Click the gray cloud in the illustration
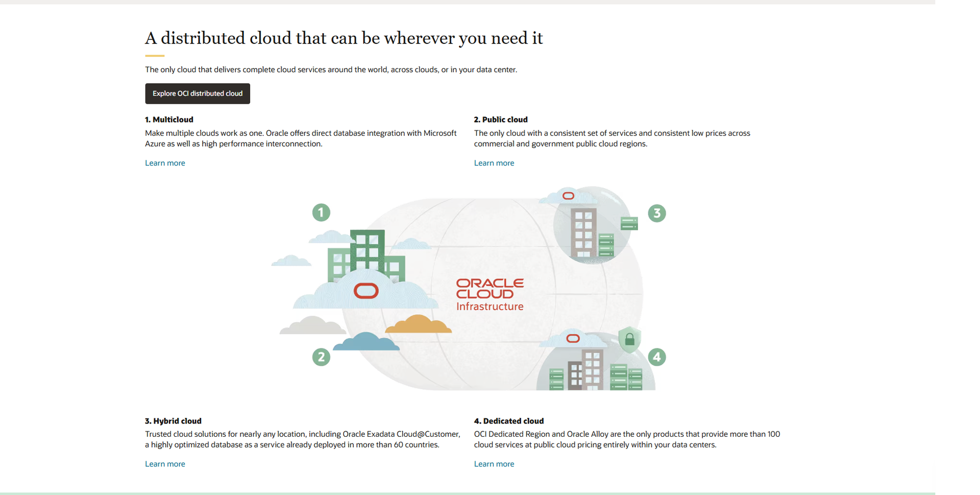 pos(312,326)
